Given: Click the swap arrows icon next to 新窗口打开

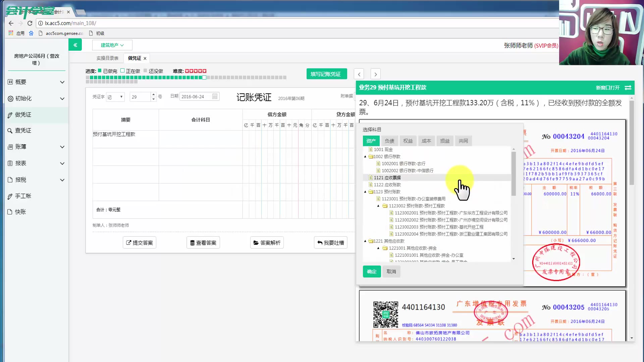Looking at the screenshot, I should [628, 87].
